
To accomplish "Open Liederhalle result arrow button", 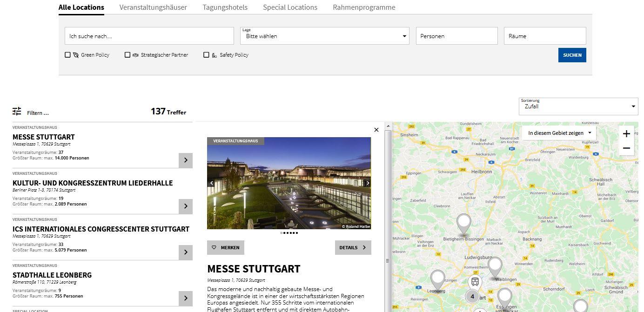I will [186, 206].
